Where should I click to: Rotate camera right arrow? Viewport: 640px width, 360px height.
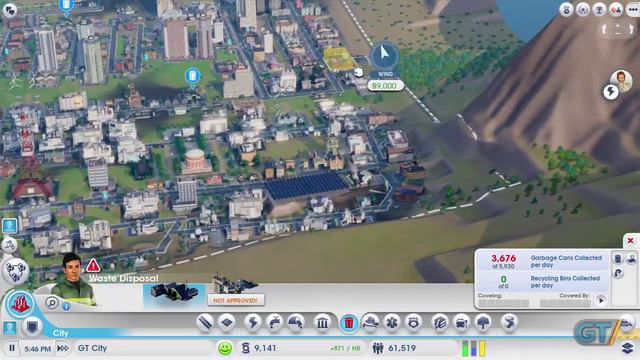coord(631,29)
